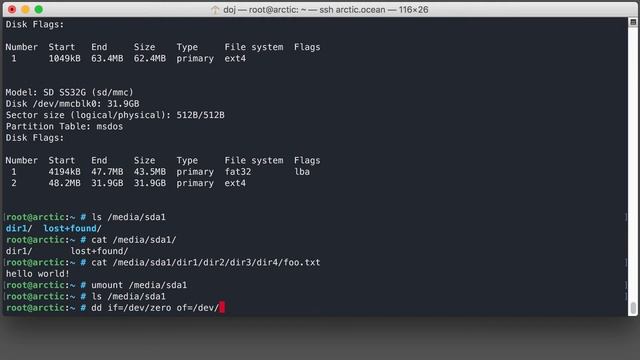Click the 'fat32' file system cell
The height and width of the screenshot is (360, 640).
238,172
